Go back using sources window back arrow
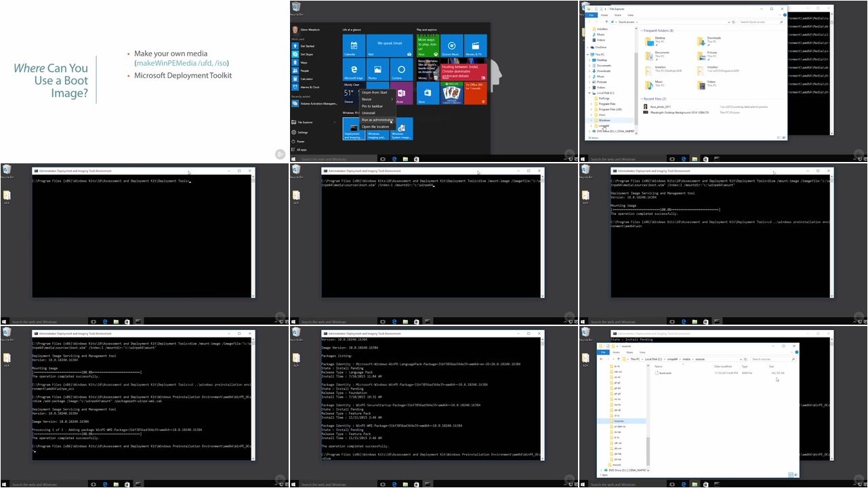Image resolution: width=868 pixels, height=488 pixels. pyautogui.click(x=601, y=359)
